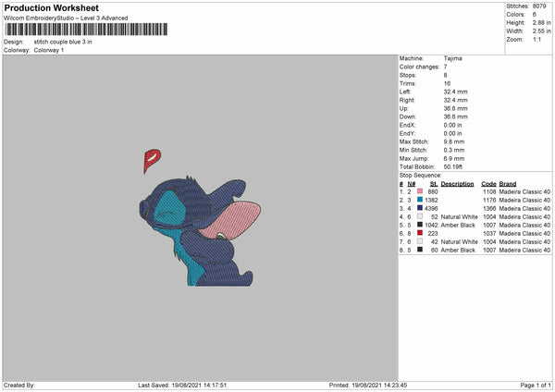Image resolution: width=555 pixels, height=392 pixels.
Task: Click the barcode under the worksheet title
Action: coord(86,30)
